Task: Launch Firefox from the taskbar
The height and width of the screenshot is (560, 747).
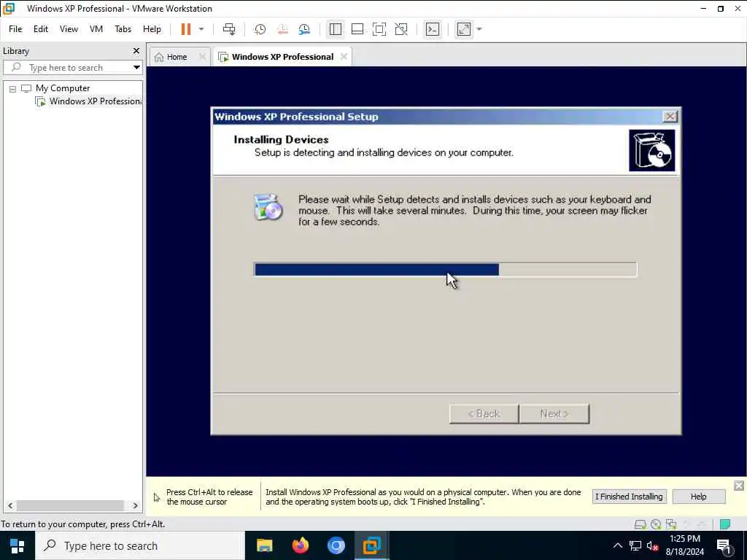Action: (x=300, y=545)
